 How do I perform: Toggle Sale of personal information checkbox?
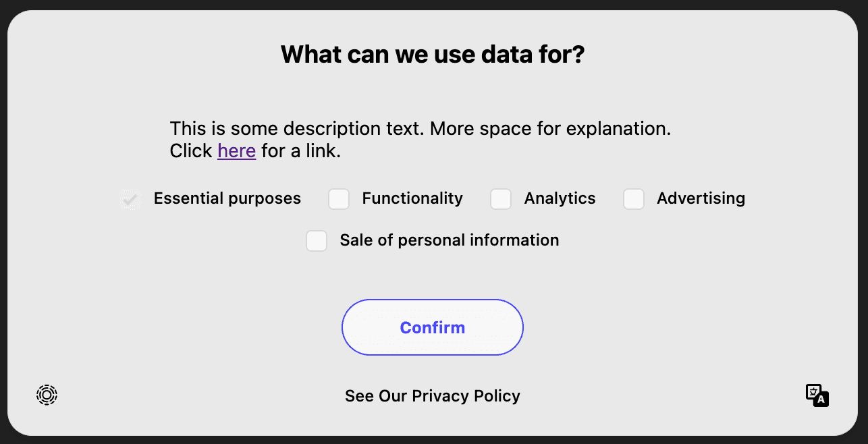317,241
